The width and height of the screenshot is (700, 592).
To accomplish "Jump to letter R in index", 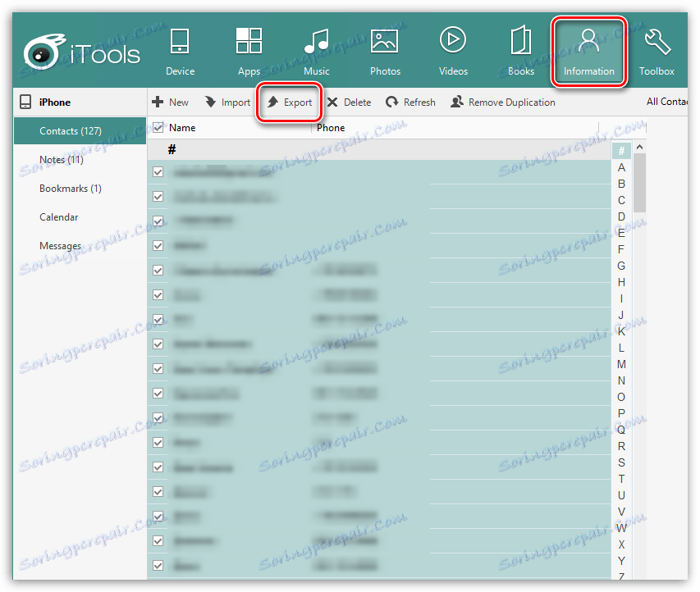I will (x=621, y=446).
